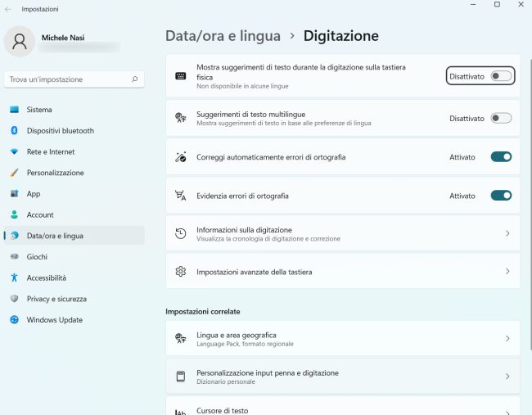Click the Digitazione page title
Image resolution: width=532 pixels, height=415 pixels.
341,36
